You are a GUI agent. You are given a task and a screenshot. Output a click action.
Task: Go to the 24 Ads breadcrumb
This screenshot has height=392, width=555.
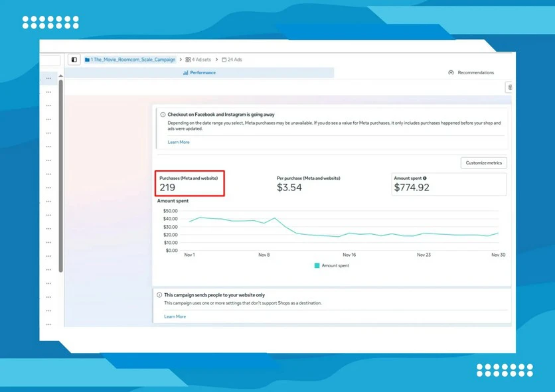coord(232,60)
